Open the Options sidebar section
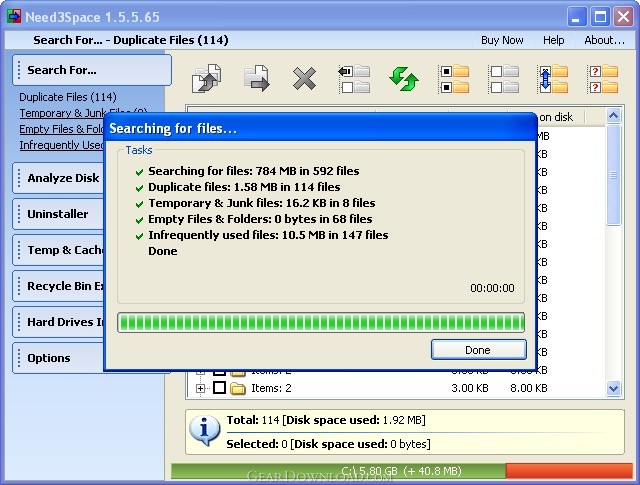The width and height of the screenshot is (640, 485). [49, 358]
